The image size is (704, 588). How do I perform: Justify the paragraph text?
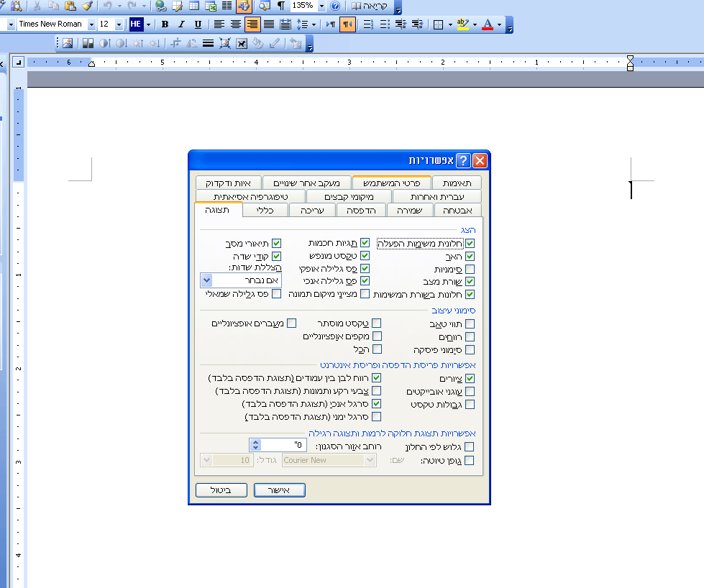tap(269, 24)
